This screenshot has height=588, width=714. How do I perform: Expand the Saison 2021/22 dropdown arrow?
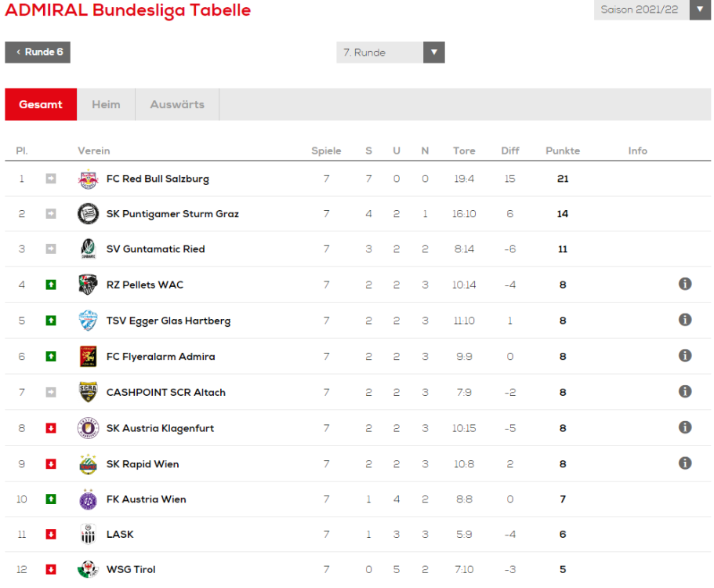pyautogui.click(x=700, y=9)
